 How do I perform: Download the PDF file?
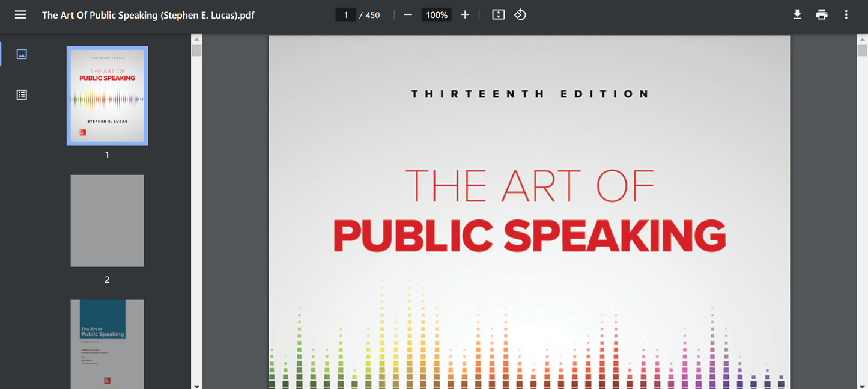tap(797, 14)
